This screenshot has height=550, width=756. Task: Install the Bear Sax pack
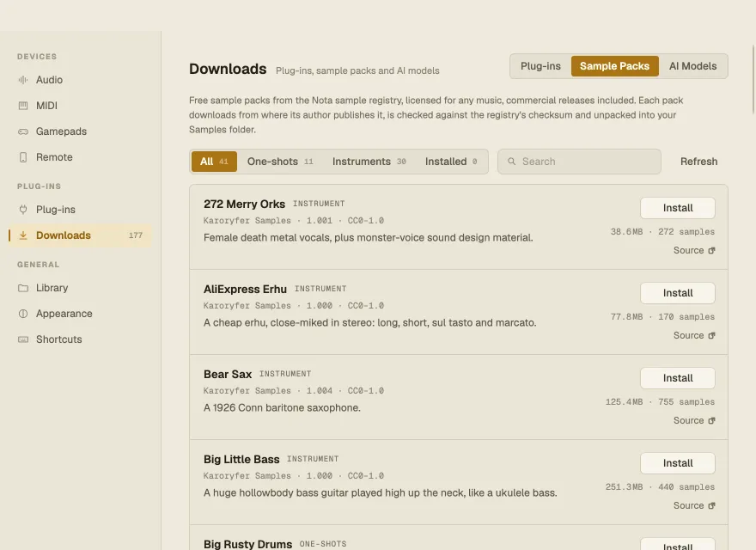pos(678,378)
